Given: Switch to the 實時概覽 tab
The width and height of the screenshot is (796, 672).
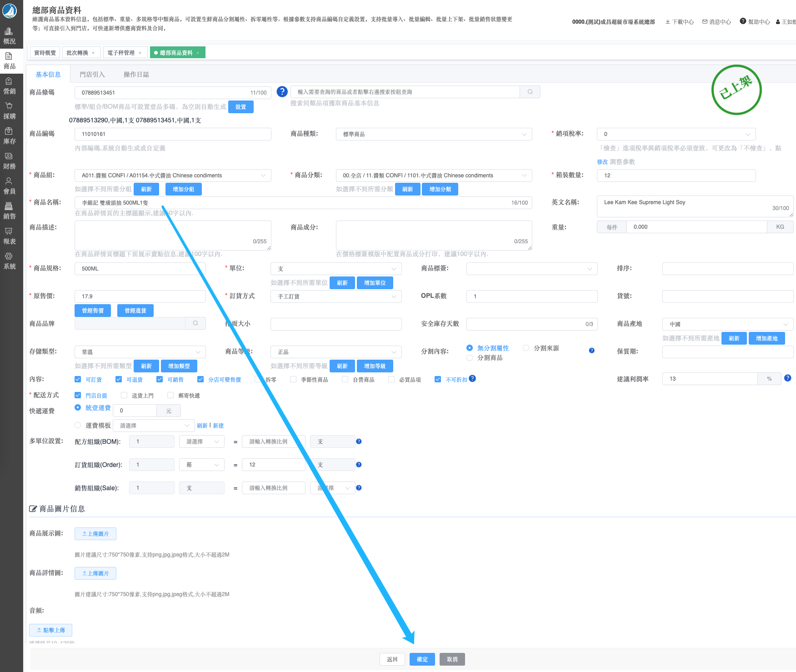Looking at the screenshot, I should (x=45, y=53).
